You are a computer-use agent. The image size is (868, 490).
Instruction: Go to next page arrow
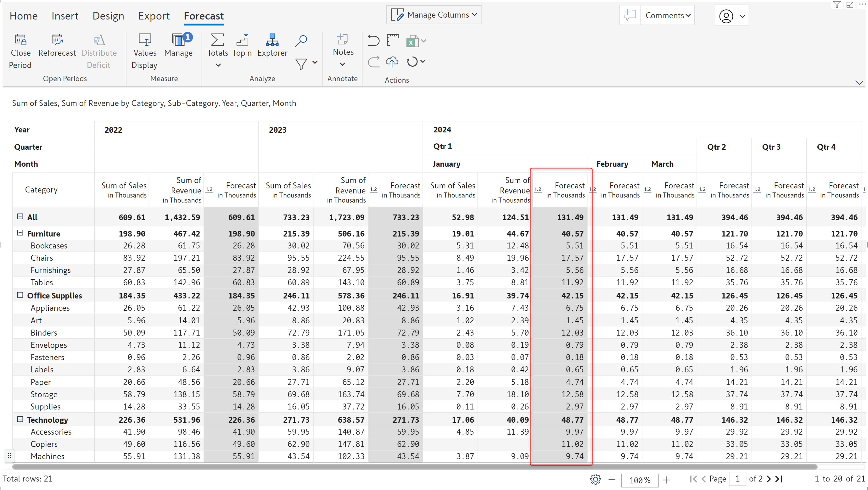click(x=769, y=479)
